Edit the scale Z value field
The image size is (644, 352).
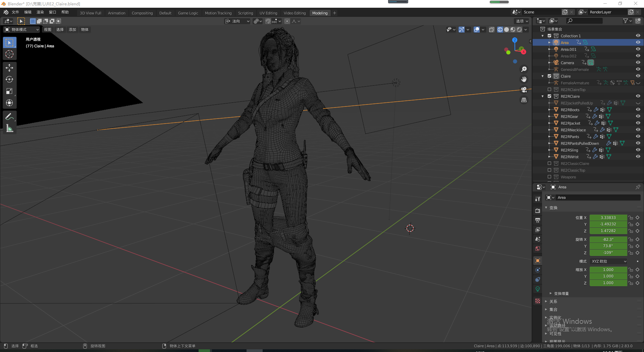click(608, 283)
